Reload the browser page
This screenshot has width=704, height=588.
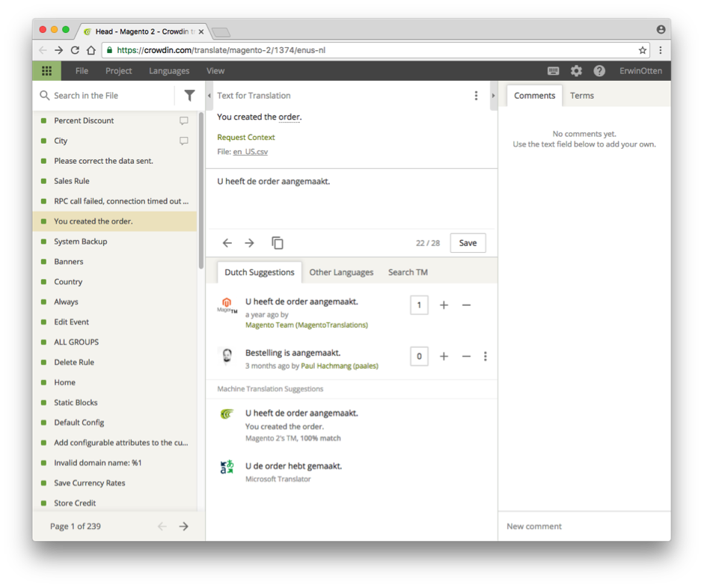[75, 50]
